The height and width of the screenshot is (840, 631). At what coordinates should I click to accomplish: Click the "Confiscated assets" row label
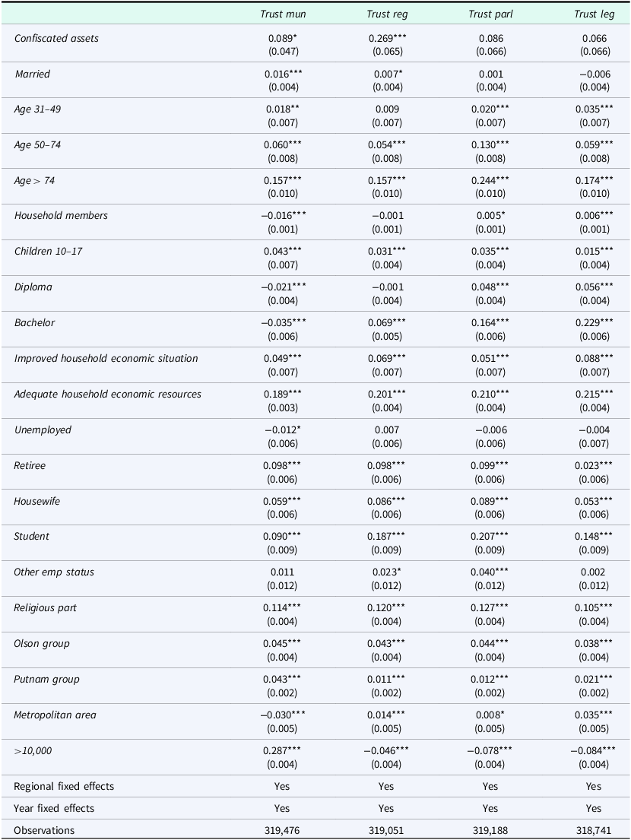[56, 38]
